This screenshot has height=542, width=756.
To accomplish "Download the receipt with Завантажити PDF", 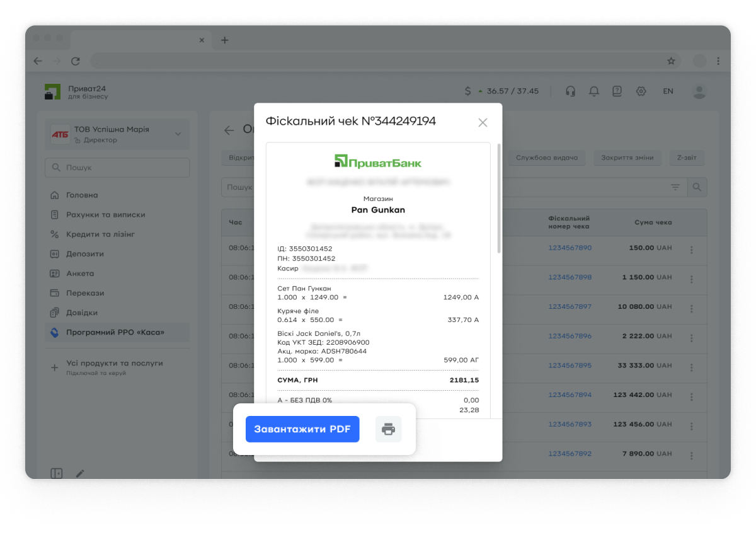I will tap(302, 429).
